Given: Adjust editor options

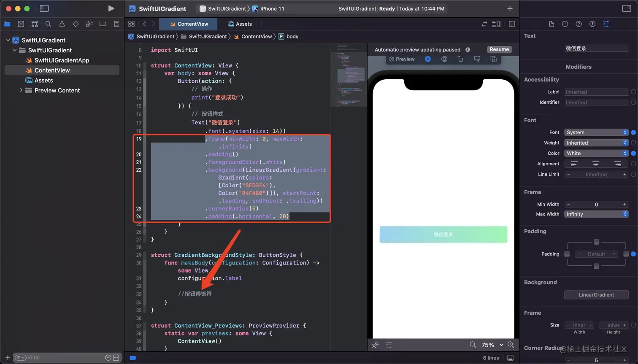Looking at the screenshot, I should coord(497,24).
